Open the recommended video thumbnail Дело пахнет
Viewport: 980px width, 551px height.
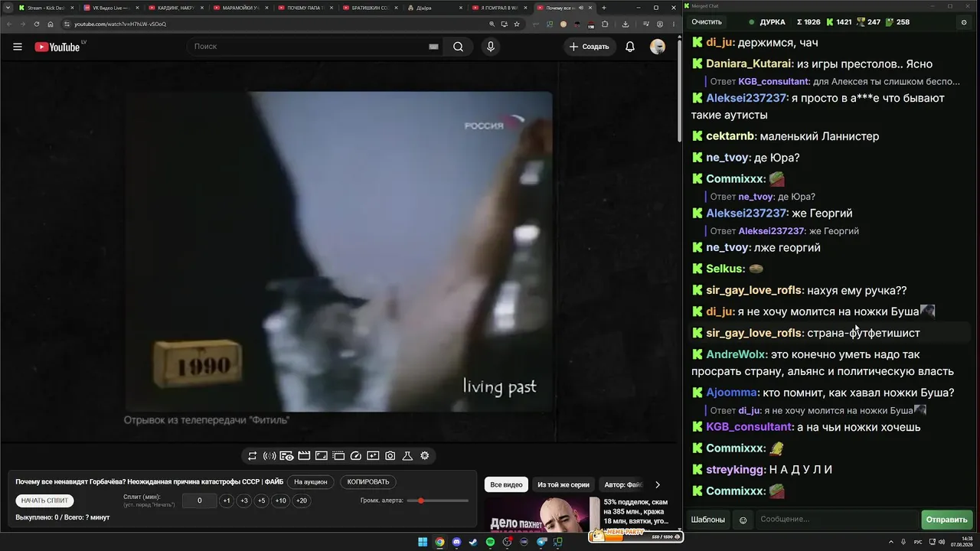542,514
